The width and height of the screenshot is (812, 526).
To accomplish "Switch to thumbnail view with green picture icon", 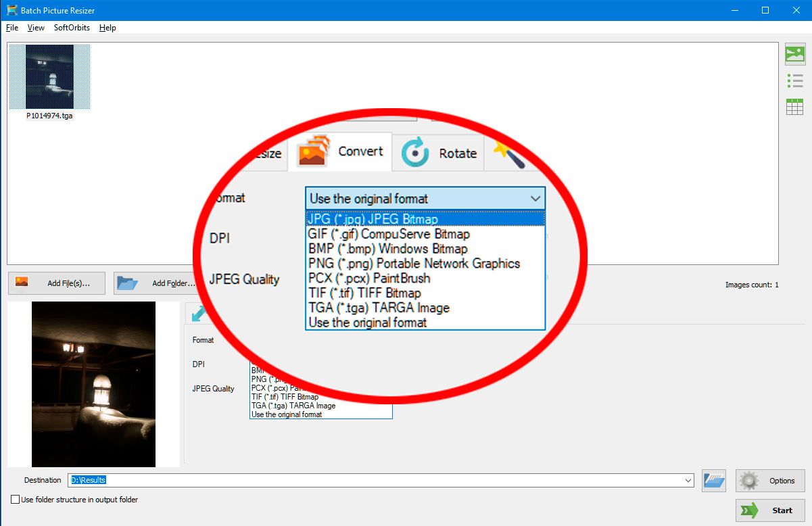I will coord(794,54).
